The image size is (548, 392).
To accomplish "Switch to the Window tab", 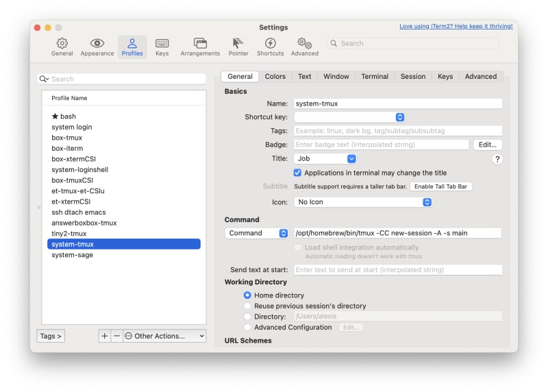I will tap(336, 77).
